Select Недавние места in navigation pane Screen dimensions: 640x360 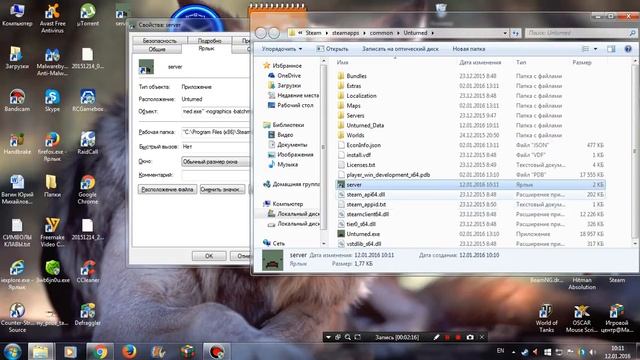(293, 96)
